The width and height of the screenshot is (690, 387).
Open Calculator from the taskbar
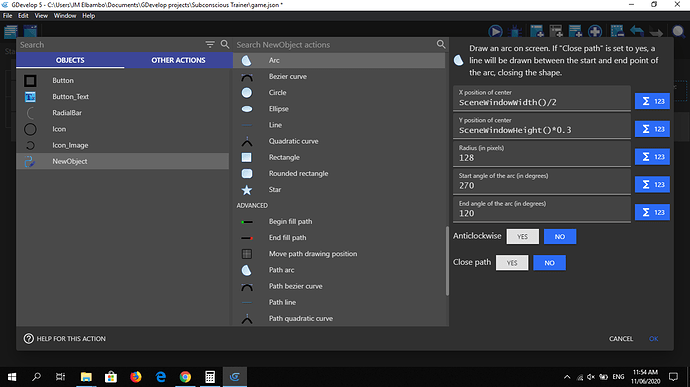coord(210,377)
